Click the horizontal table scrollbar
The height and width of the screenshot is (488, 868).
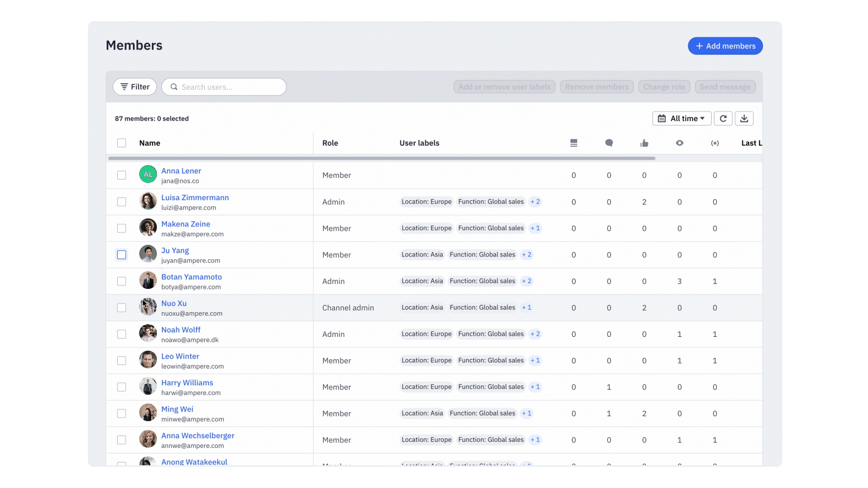click(x=382, y=158)
